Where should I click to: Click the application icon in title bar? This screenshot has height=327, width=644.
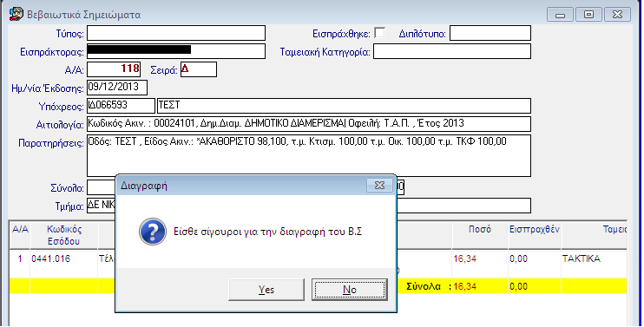pos(16,14)
